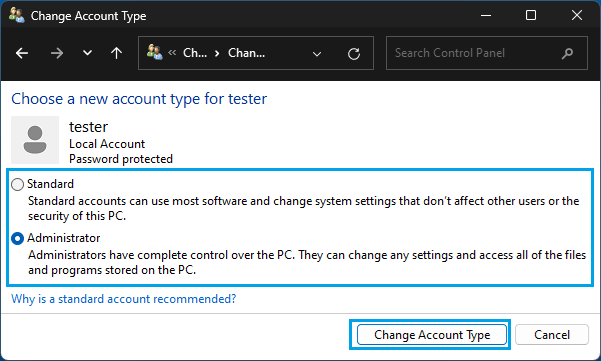Click the 'Chan...' breadcrumb segment
This screenshot has height=361, width=601.
[246, 53]
